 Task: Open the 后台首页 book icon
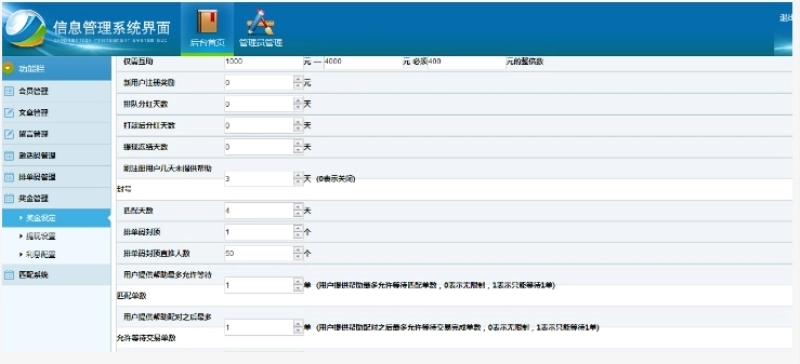click(207, 21)
